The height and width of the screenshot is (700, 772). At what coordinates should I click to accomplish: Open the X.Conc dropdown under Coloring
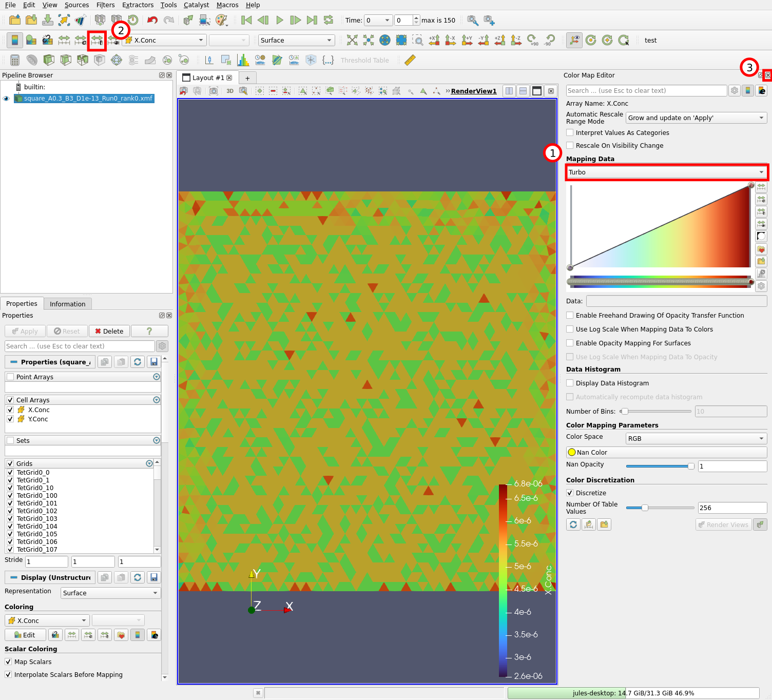pos(47,620)
